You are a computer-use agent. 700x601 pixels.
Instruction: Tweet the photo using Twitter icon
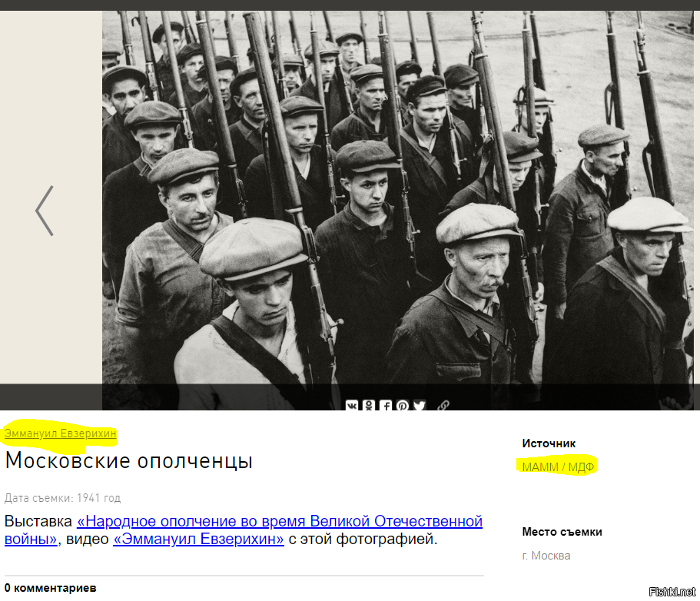420,406
